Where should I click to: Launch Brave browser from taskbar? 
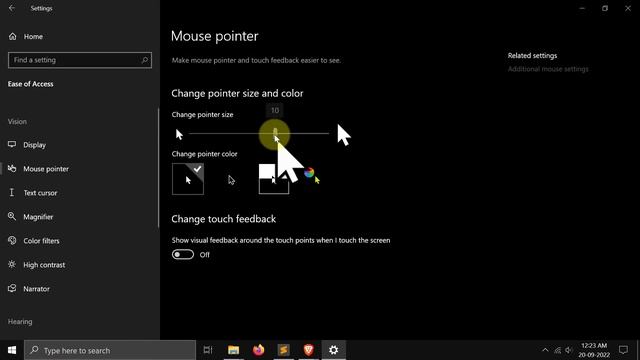309,350
